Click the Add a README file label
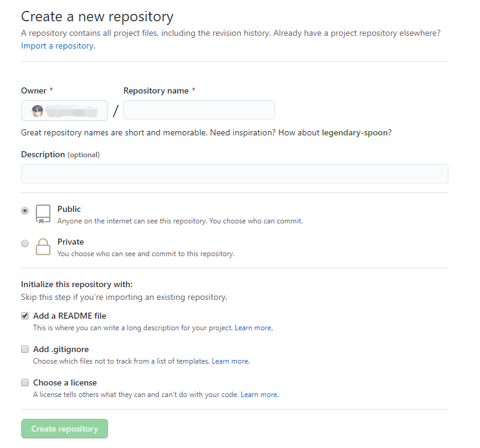Image resolution: width=480 pixels, height=448 pixels. [70, 316]
